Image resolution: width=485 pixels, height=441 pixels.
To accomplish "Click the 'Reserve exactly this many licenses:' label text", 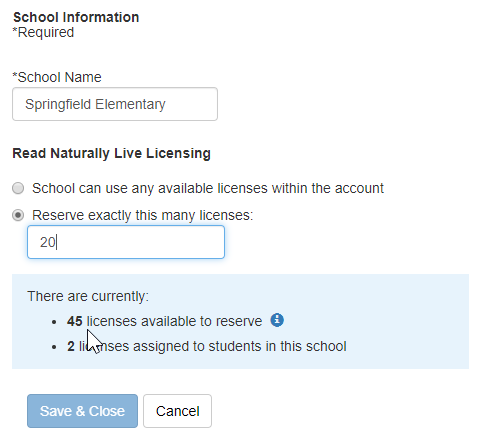I will pyautogui.click(x=143, y=215).
